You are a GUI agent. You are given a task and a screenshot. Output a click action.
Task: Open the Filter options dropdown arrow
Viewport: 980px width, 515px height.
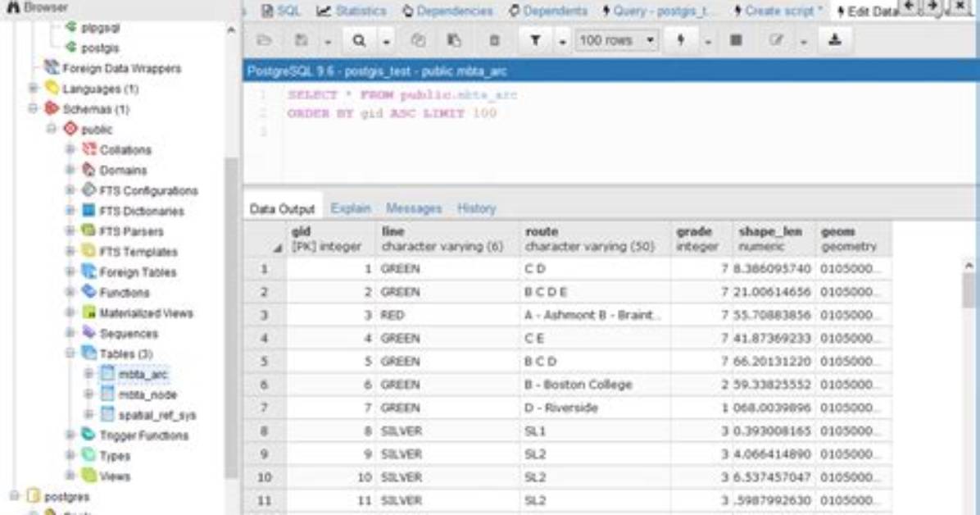coord(562,41)
